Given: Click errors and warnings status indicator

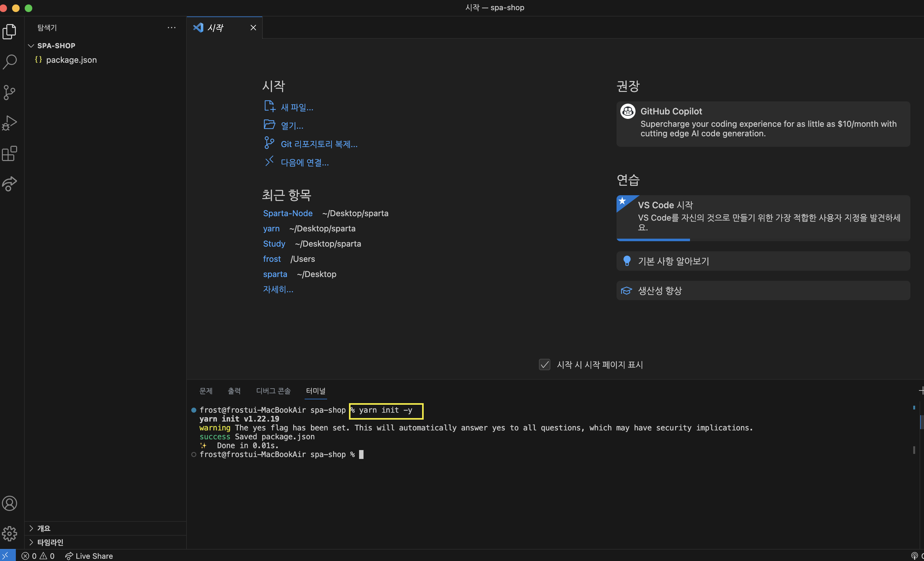Looking at the screenshot, I should (38, 556).
